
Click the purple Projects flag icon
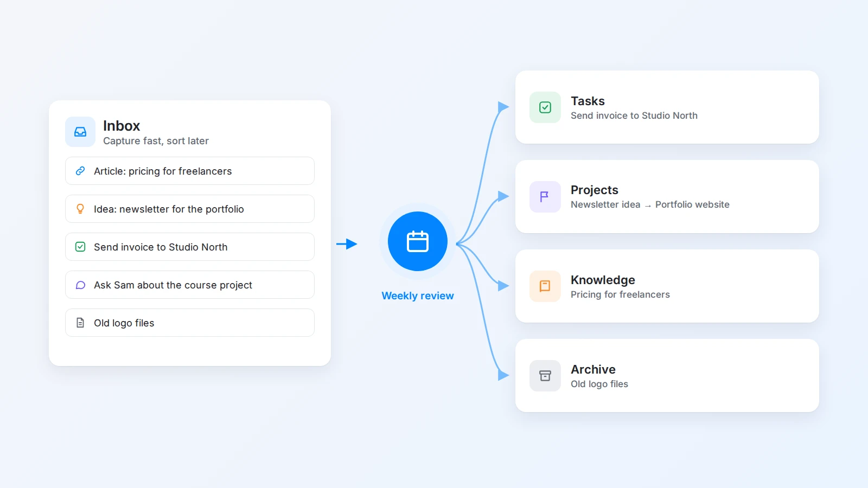pos(545,197)
